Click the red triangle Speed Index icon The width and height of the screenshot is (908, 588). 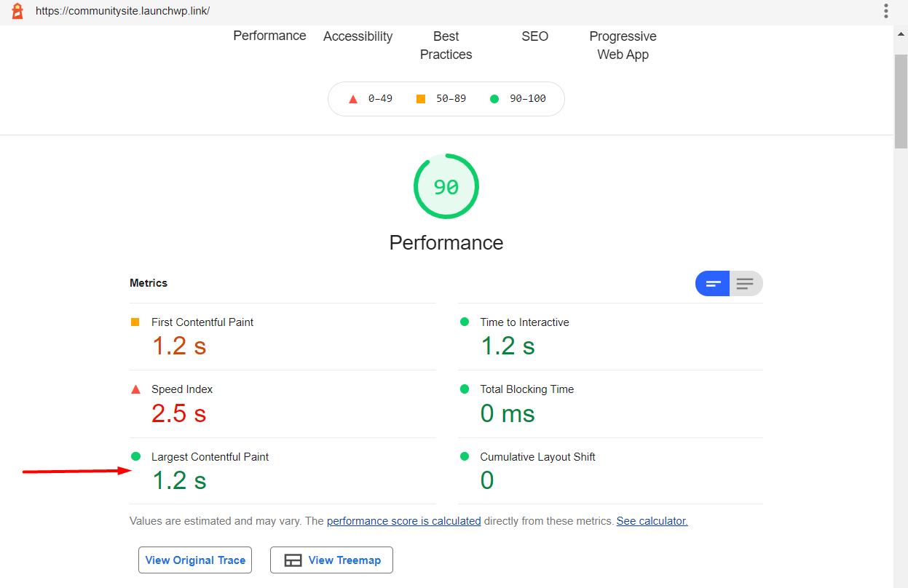[x=135, y=389]
